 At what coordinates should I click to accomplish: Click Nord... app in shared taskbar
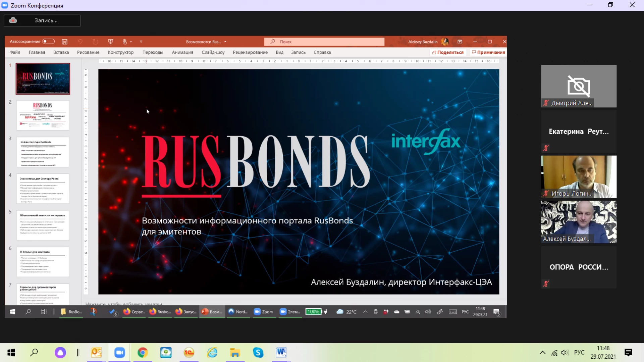(238, 312)
